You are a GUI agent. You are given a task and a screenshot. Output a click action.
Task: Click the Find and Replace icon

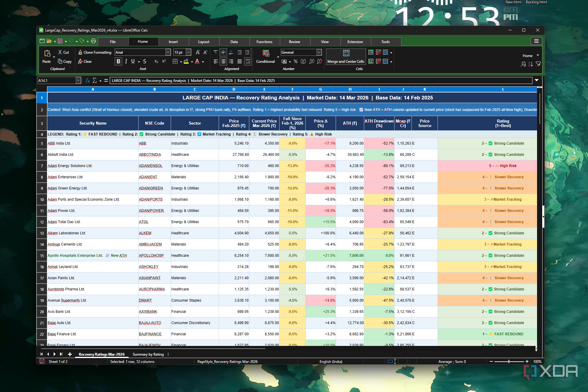click(523, 64)
